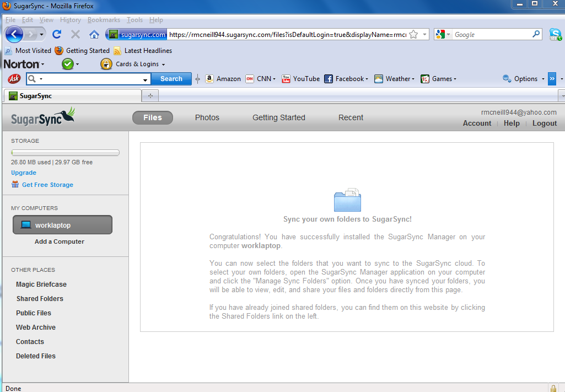Open a new tab with plus button
Viewport: 565px width, 392px height.
click(150, 96)
